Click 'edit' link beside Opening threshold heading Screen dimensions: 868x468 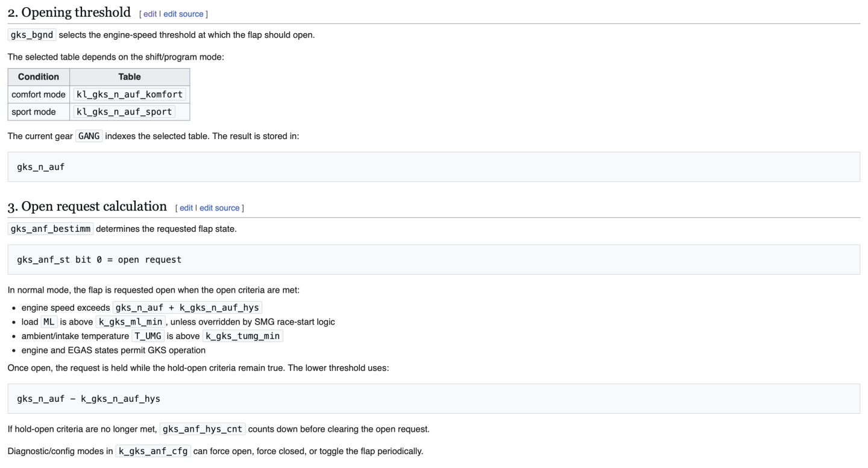click(x=149, y=14)
